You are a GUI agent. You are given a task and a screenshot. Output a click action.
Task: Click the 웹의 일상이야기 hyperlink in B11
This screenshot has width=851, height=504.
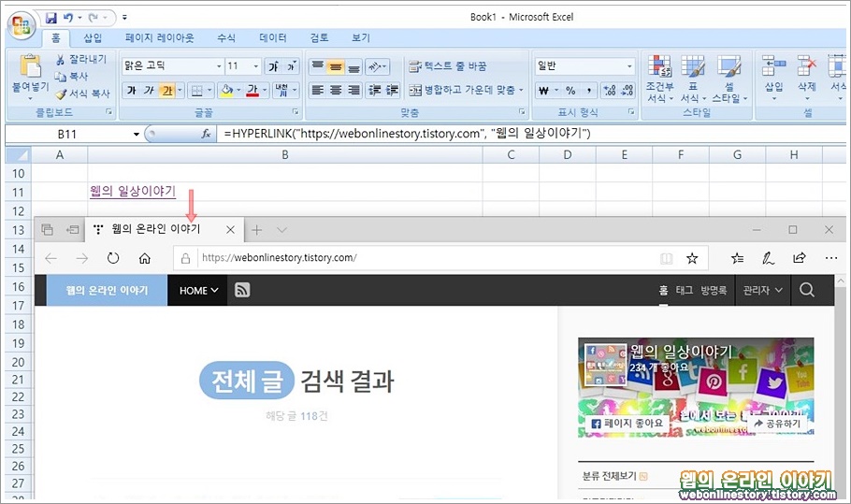click(133, 191)
